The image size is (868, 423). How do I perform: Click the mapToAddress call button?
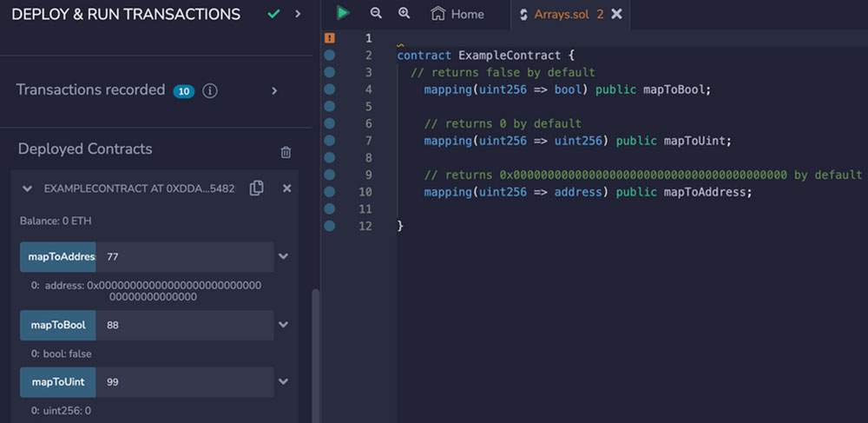click(x=58, y=257)
